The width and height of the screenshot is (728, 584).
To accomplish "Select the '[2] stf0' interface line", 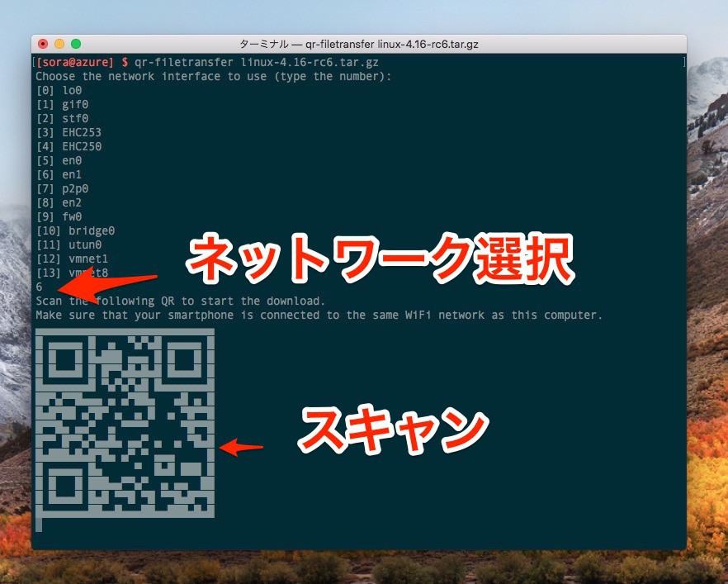I will [x=62, y=118].
